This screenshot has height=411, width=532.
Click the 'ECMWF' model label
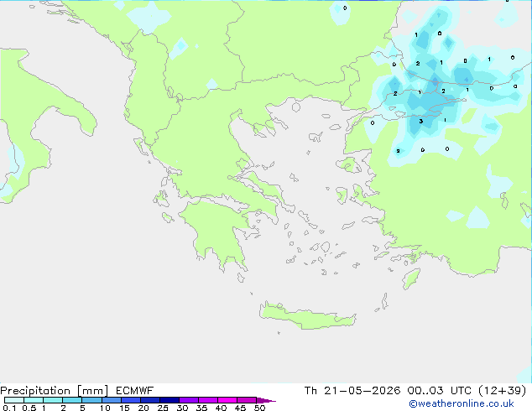pos(135,391)
